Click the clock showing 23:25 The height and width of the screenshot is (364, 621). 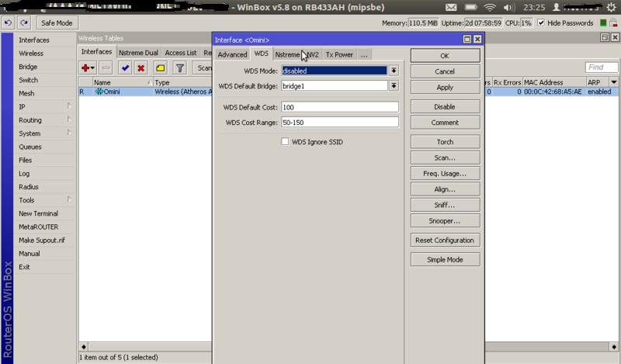pos(534,7)
